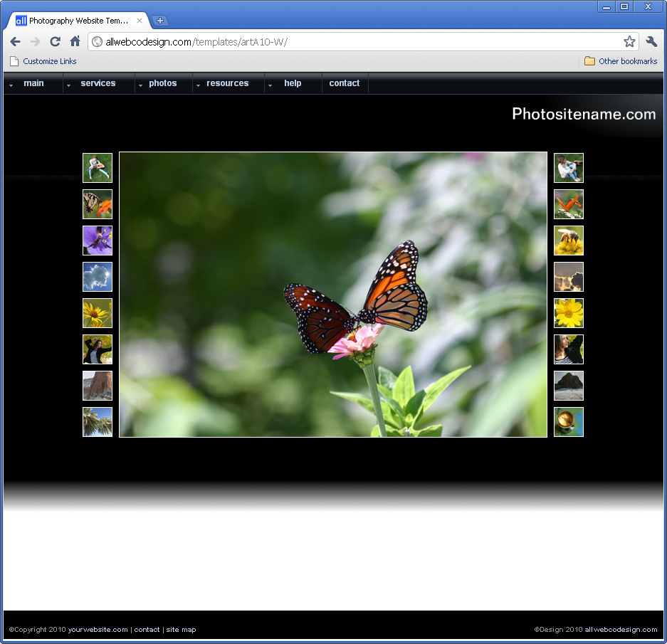Open the help menu item
This screenshot has height=644, width=667.
[x=292, y=83]
